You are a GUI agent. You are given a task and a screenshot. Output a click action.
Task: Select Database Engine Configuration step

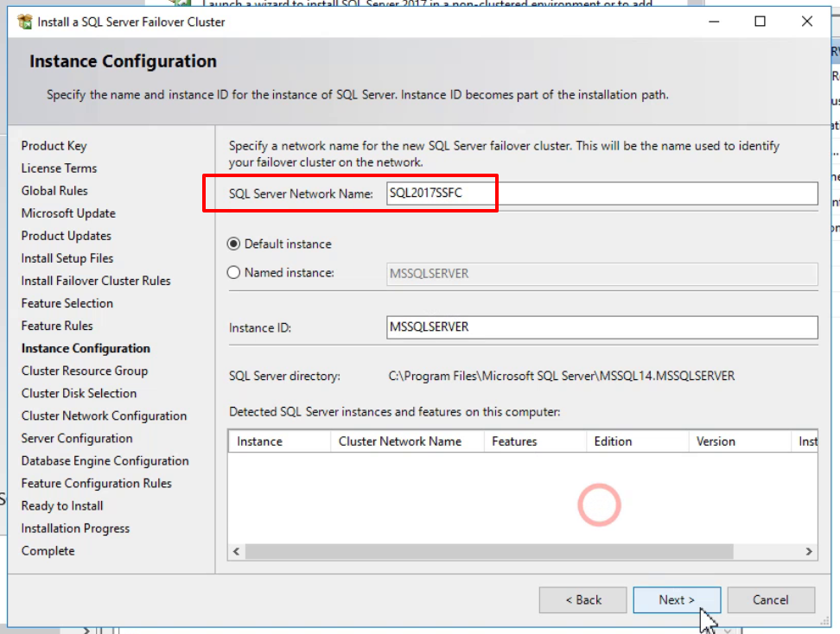105,460
